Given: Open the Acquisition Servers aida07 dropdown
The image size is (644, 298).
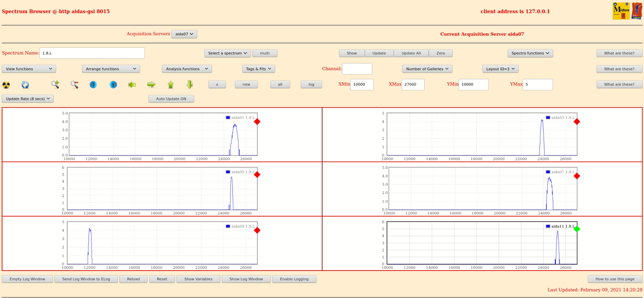Looking at the screenshot, I should [x=184, y=34].
